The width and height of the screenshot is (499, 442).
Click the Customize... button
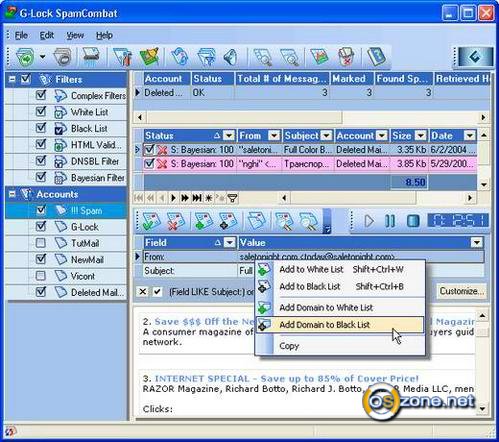[461, 291]
